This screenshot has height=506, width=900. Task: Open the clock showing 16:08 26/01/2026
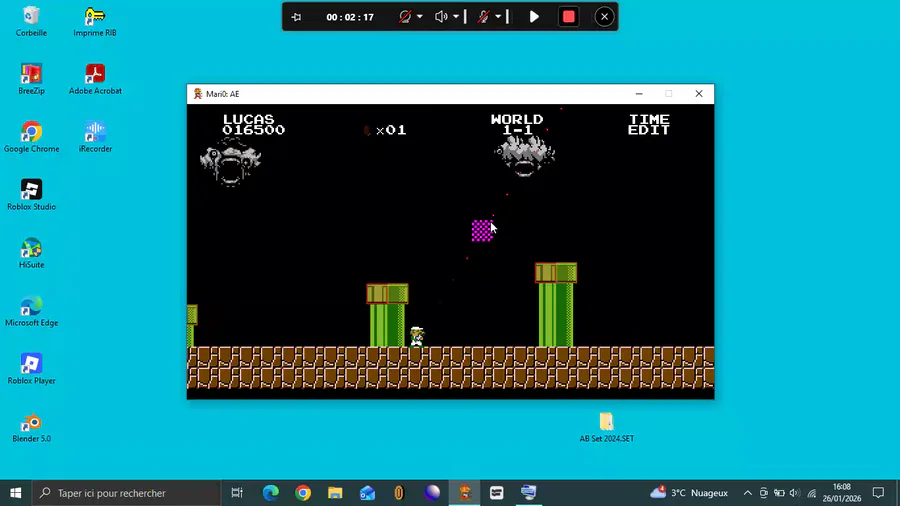point(841,493)
